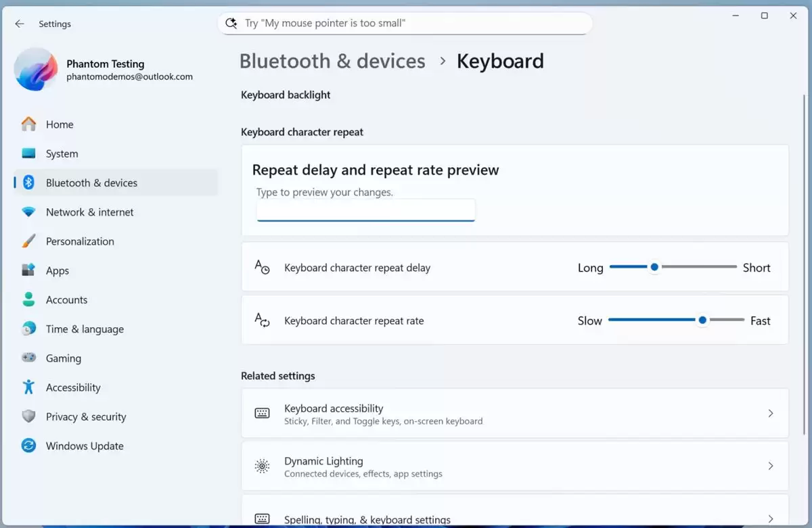
Task: Click the Gaming controller icon
Action: 28,358
